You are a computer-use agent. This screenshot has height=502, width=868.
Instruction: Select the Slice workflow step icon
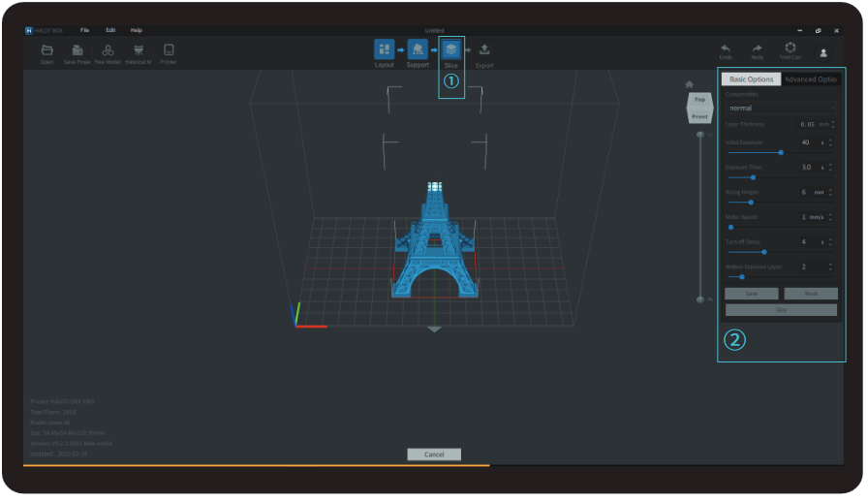[451, 49]
